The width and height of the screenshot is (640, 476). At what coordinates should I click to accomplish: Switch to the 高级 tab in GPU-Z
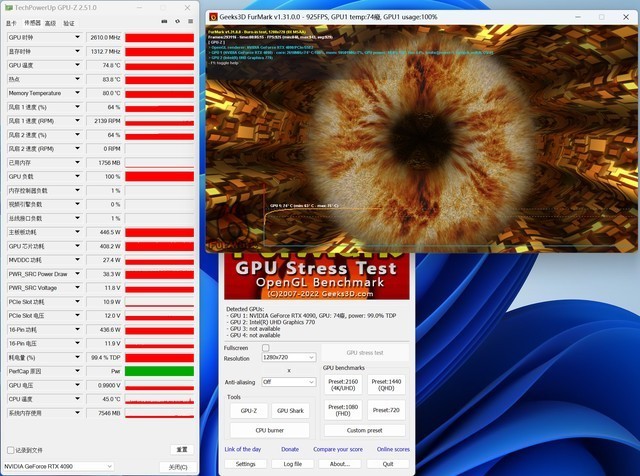pos(48,22)
